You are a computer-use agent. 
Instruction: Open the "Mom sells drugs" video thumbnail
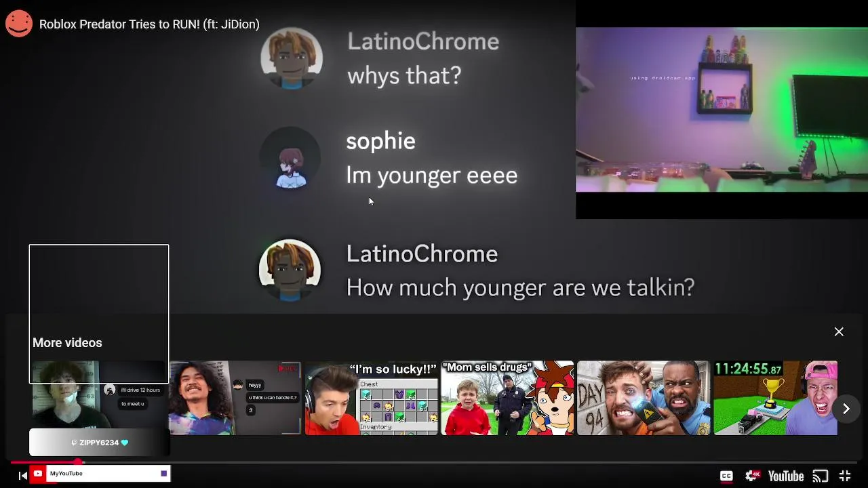507,398
